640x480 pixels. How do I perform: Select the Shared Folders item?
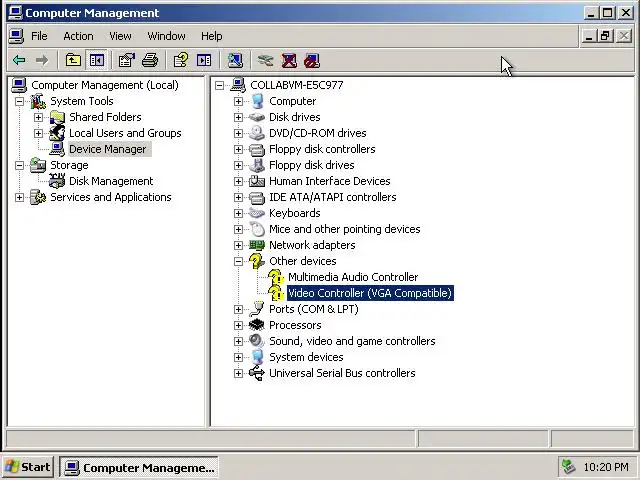tap(105, 117)
